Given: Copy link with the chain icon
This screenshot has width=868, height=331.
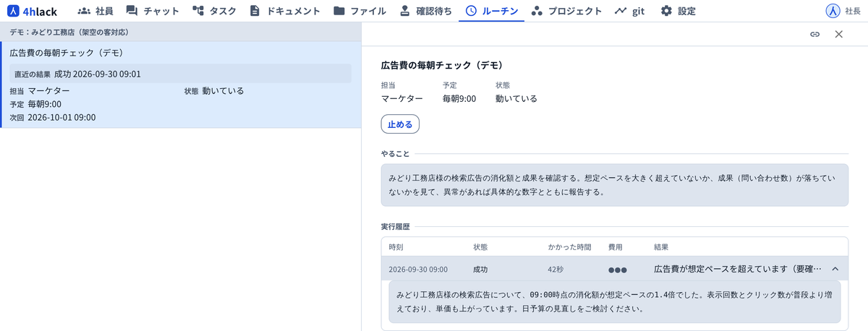Looking at the screenshot, I should pos(814,34).
